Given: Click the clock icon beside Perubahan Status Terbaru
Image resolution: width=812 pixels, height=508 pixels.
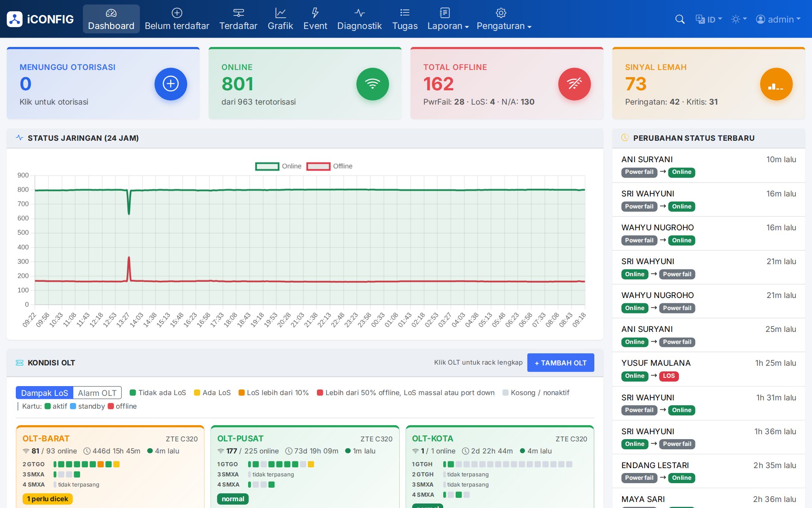Looking at the screenshot, I should [x=625, y=138].
